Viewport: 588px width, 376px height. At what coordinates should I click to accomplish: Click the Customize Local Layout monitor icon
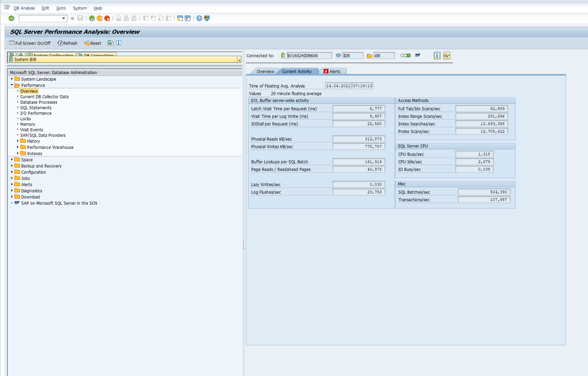click(207, 18)
